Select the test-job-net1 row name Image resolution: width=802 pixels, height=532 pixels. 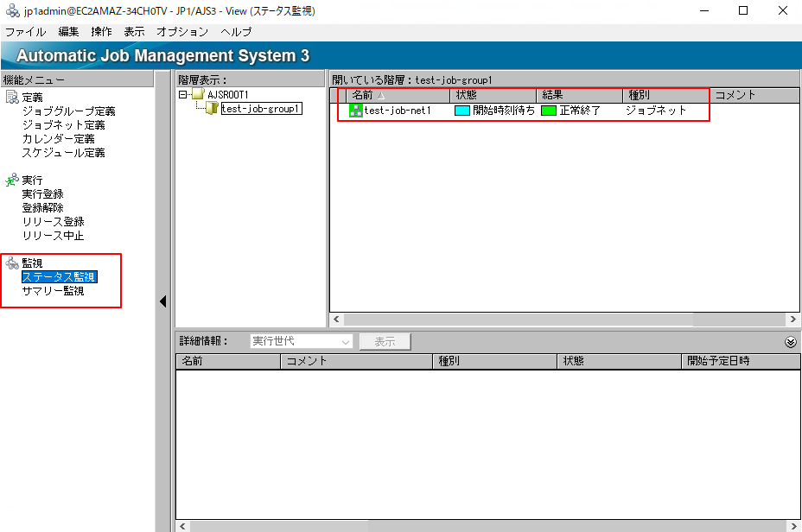point(398,111)
